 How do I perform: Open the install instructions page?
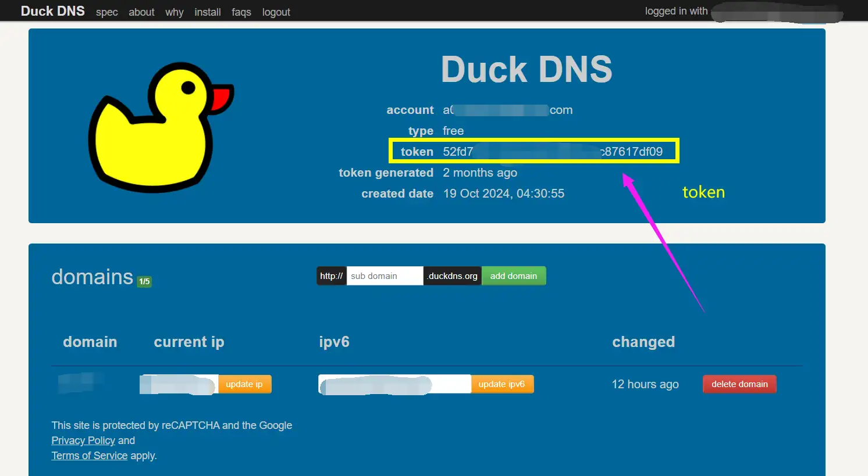click(x=208, y=12)
